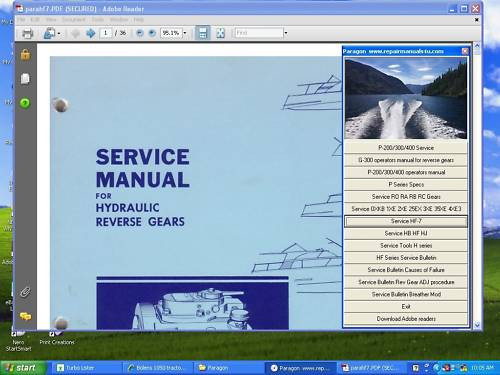Open the Find options dropdown arrow

[x=286, y=33]
